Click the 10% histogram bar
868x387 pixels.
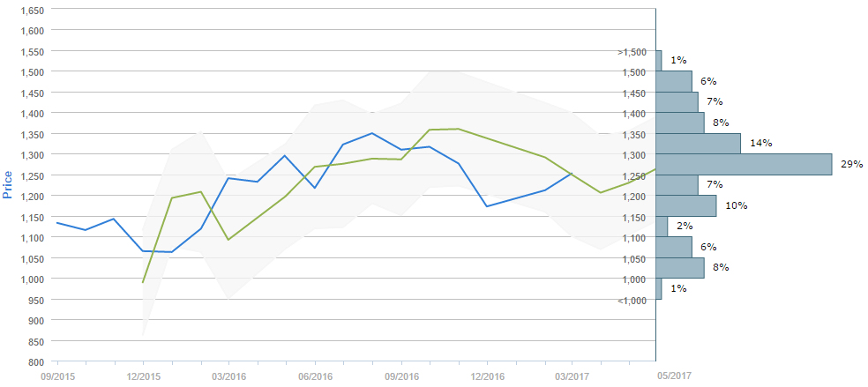click(x=685, y=205)
